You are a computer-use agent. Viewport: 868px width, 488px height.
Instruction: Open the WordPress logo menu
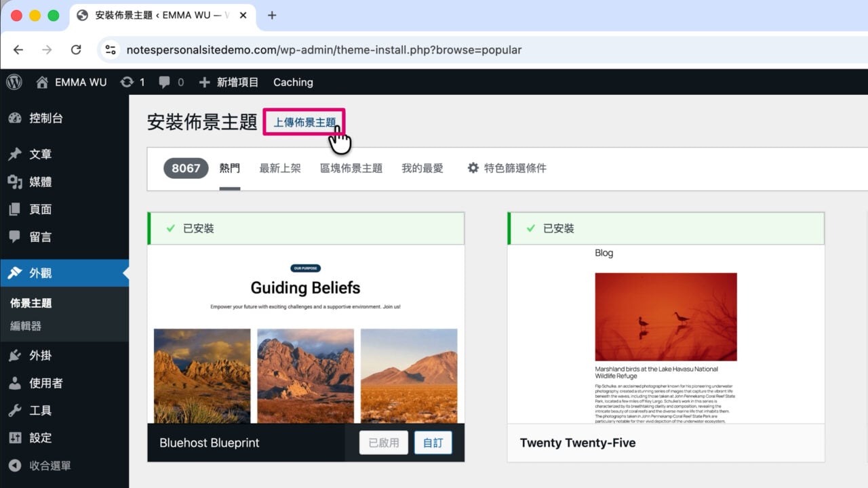(14, 82)
